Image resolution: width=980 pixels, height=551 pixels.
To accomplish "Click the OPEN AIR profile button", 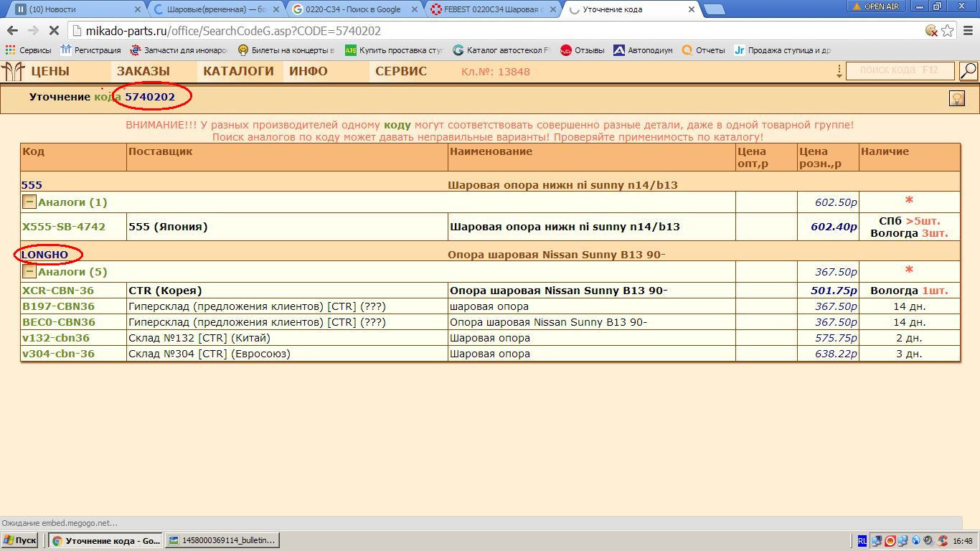I will pyautogui.click(x=875, y=6).
